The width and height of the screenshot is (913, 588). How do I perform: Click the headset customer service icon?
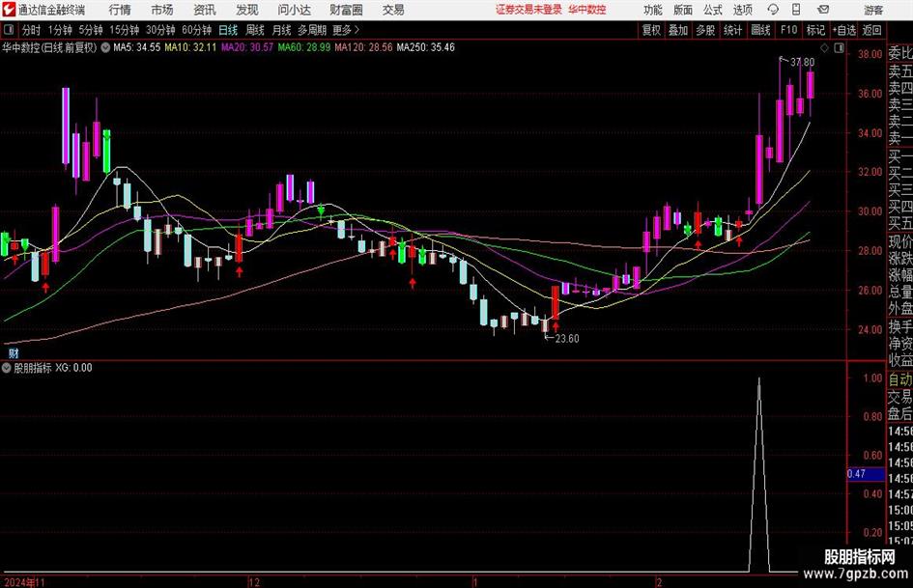tap(773, 10)
